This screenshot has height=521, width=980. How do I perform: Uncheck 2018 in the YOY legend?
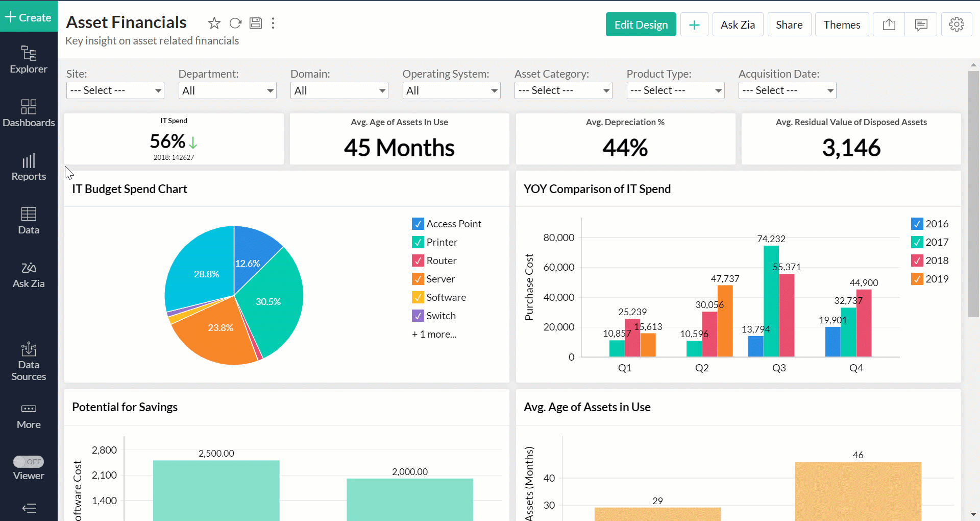[917, 260]
